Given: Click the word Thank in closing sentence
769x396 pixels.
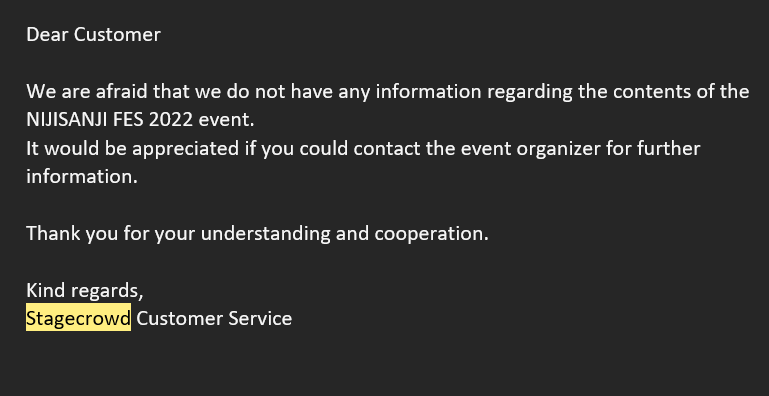Looking at the screenshot, I should tap(53, 233).
